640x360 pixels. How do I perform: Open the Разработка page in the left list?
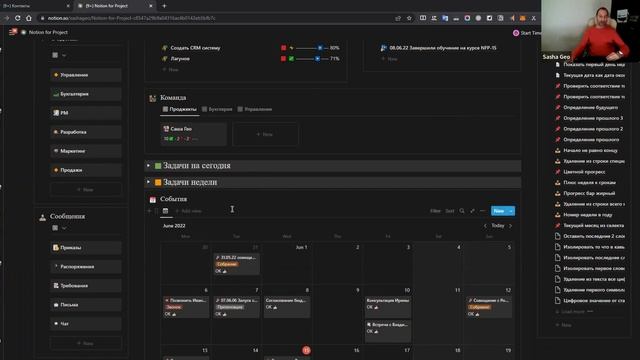86,132
